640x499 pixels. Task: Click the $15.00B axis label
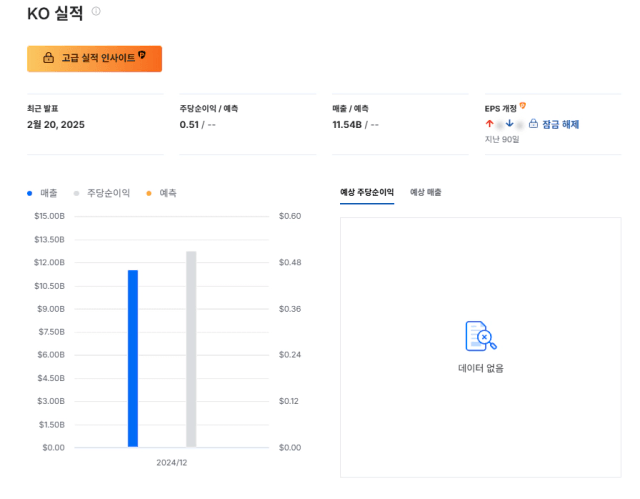coord(49,216)
